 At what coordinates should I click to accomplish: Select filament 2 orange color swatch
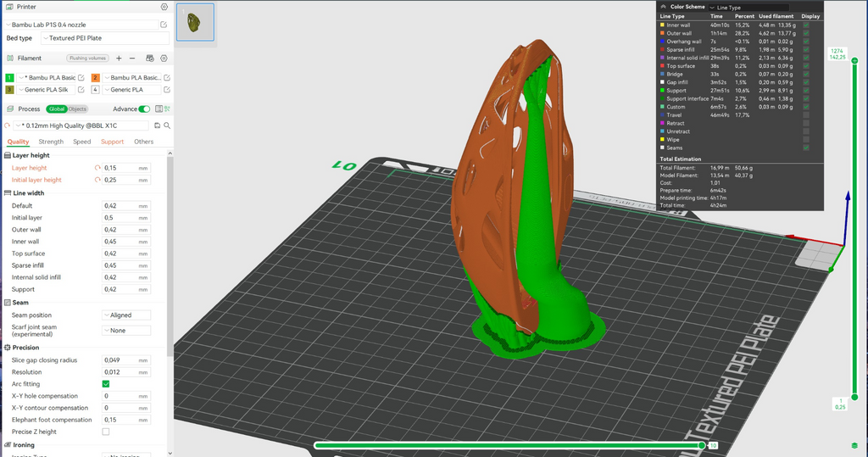coord(95,77)
